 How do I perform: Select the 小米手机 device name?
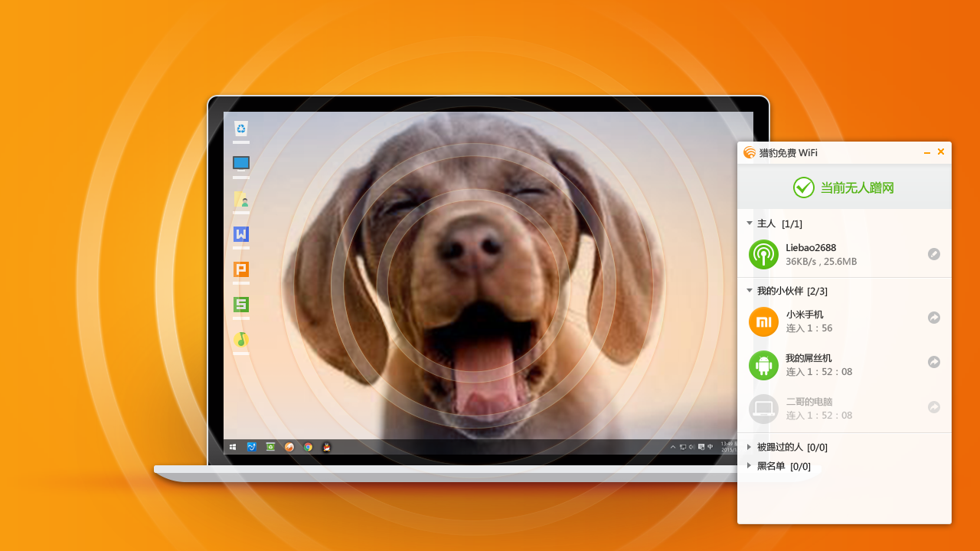pyautogui.click(x=805, y=315)
